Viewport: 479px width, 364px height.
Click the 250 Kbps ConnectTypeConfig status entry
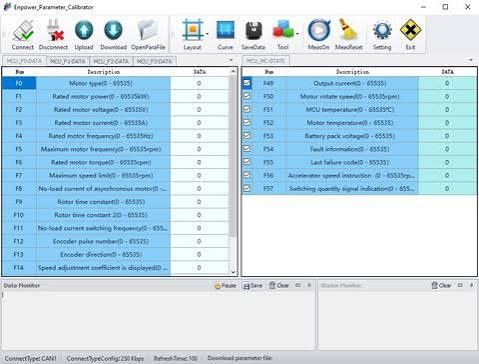(105, 359)
